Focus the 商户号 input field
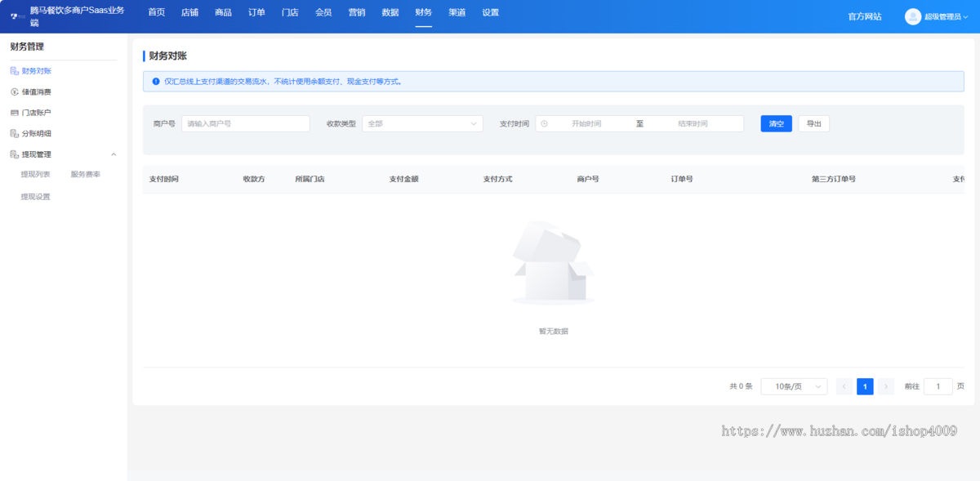 tap(246, 123)
